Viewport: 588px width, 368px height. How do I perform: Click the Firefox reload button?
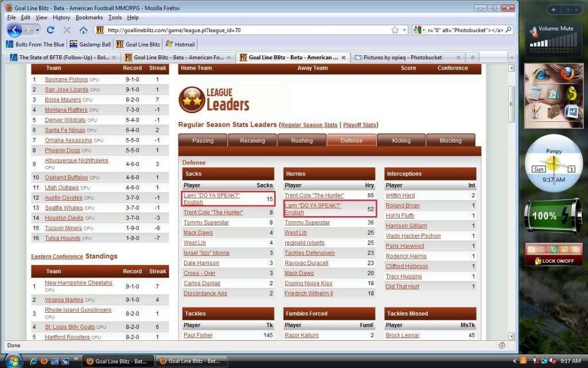pyautogui.click(x=51, y=30)
